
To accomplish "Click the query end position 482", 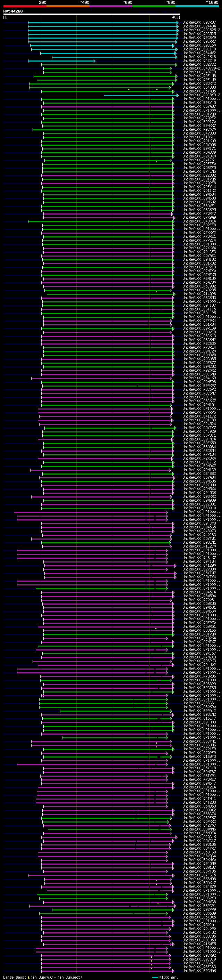I will [x=175, y=17].
